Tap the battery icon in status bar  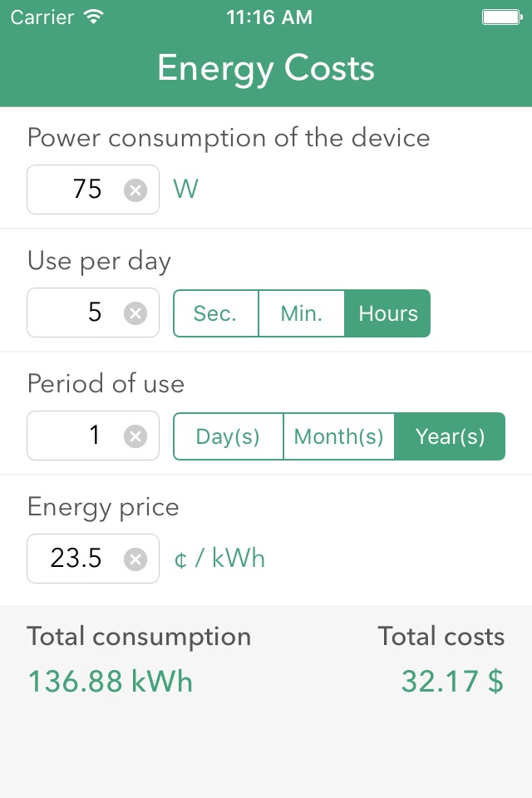(x=502, y=17)
